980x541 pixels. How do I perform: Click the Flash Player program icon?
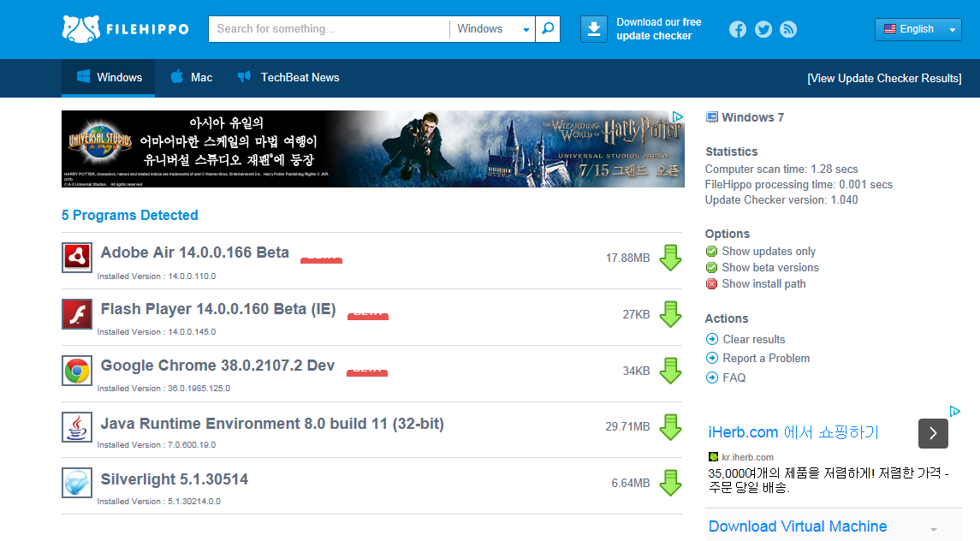[x=77, y=314]
